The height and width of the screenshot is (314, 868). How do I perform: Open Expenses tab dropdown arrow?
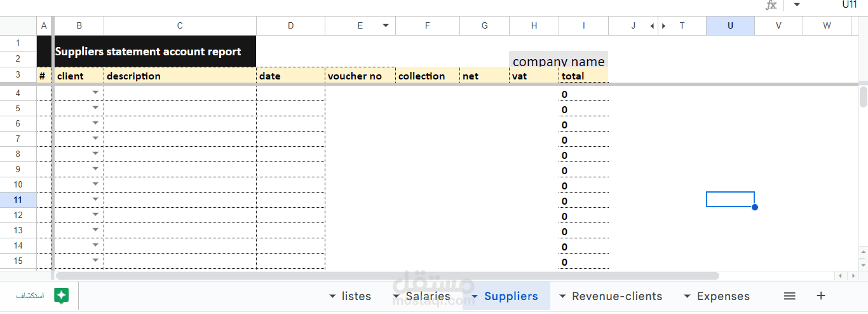click(x=687, y=296)
